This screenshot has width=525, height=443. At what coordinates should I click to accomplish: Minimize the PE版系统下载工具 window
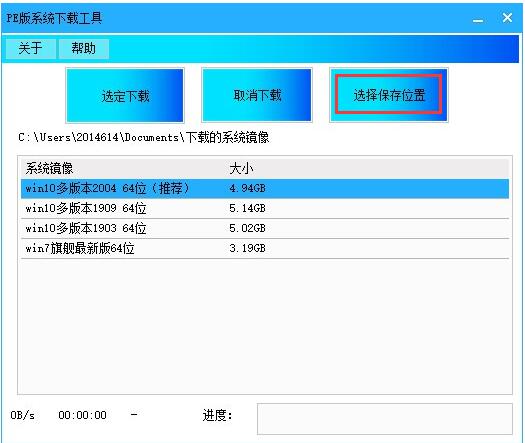coord(478,18)
